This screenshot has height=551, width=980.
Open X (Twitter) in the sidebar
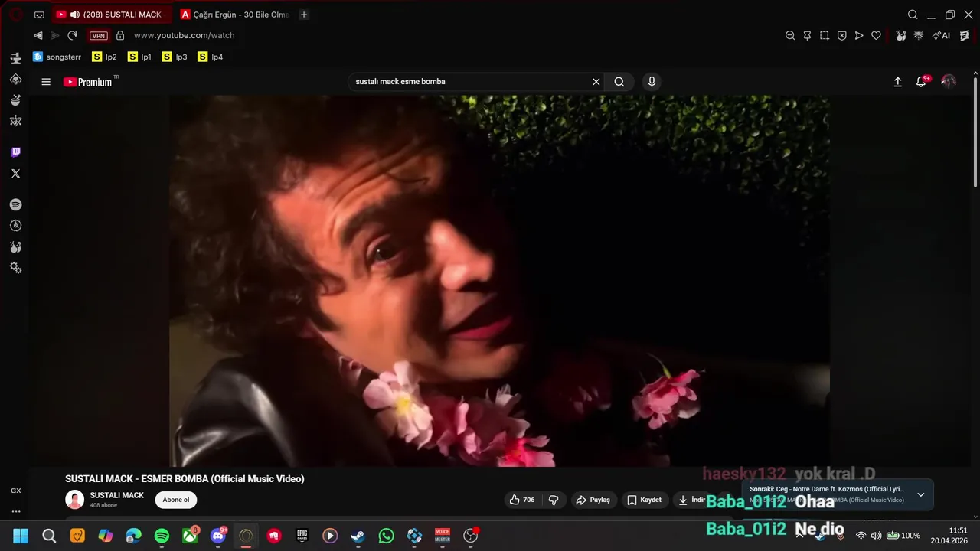coord(15,174)
